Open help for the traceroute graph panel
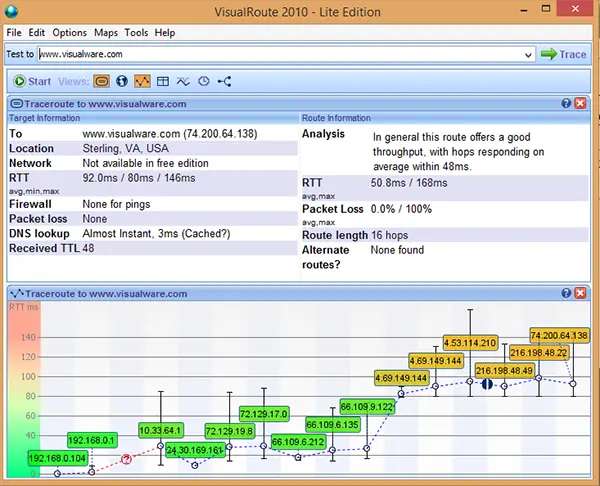The height and width of the screenshot is (486, 600). click(x=566, y=292)
